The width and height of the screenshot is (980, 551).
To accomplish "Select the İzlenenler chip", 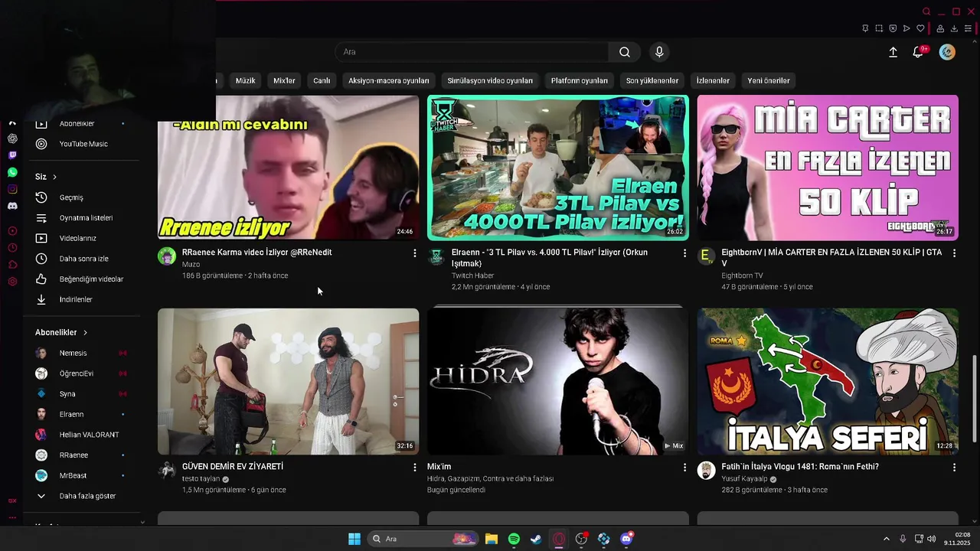I will (x=713, y=80).
